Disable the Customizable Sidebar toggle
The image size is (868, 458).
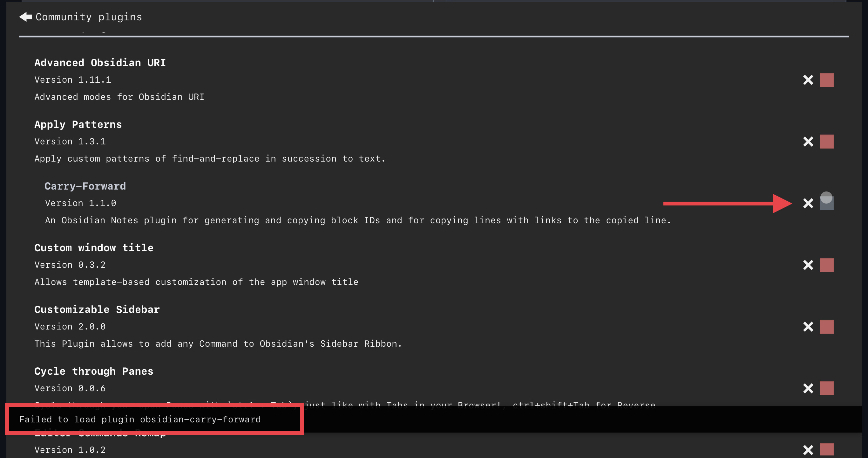[x=827, y=327]
